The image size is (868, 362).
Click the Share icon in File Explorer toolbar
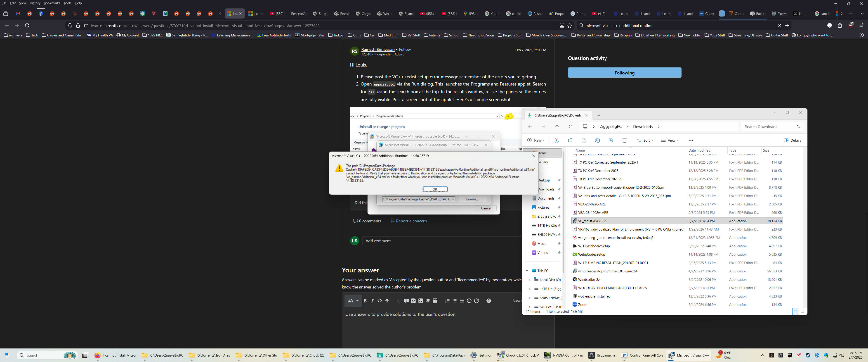611,140
